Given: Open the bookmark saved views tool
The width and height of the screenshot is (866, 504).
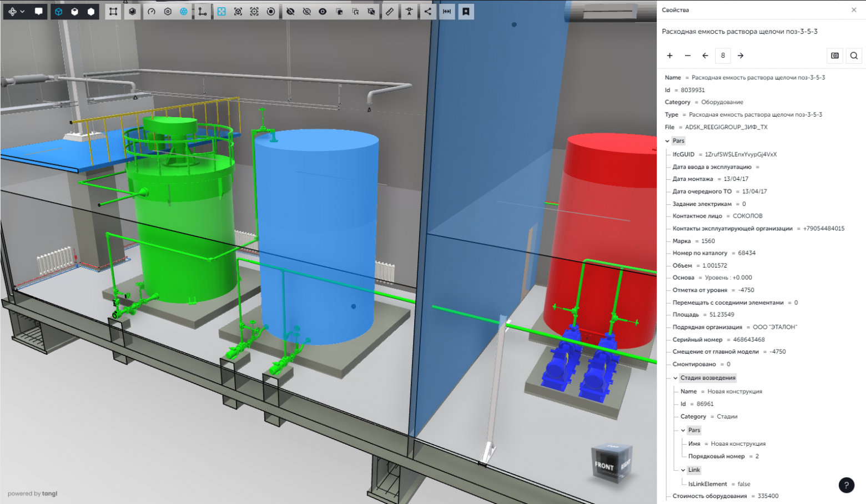Looking at the screenshot, I should 466,11.
